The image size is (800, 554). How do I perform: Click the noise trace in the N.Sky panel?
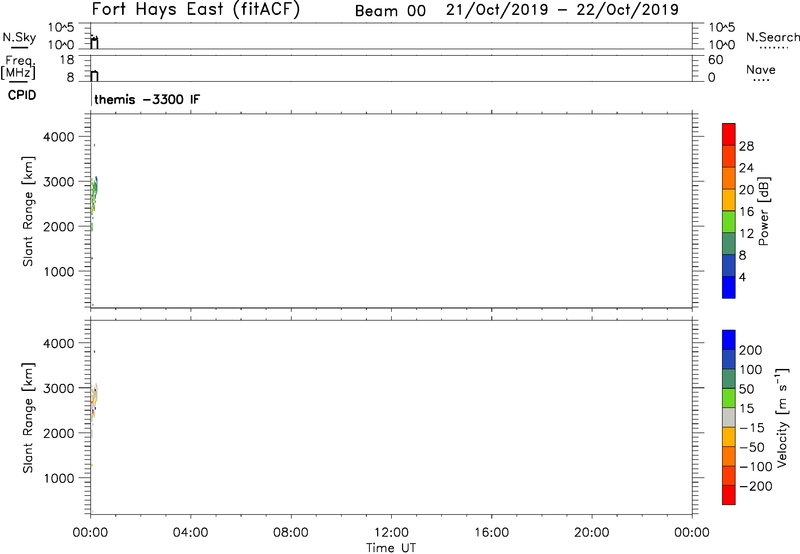[x=94, y=42]
